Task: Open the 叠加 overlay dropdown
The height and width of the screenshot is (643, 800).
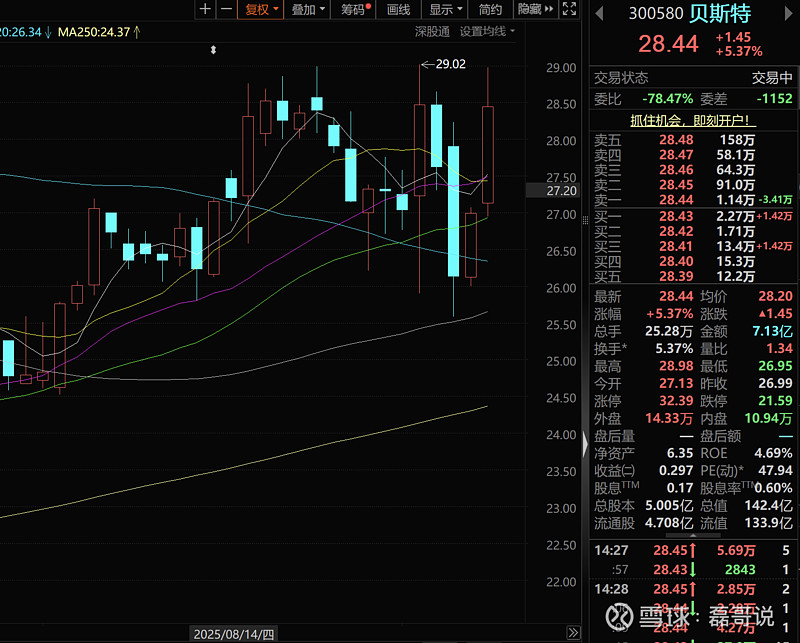Action: 308,9
